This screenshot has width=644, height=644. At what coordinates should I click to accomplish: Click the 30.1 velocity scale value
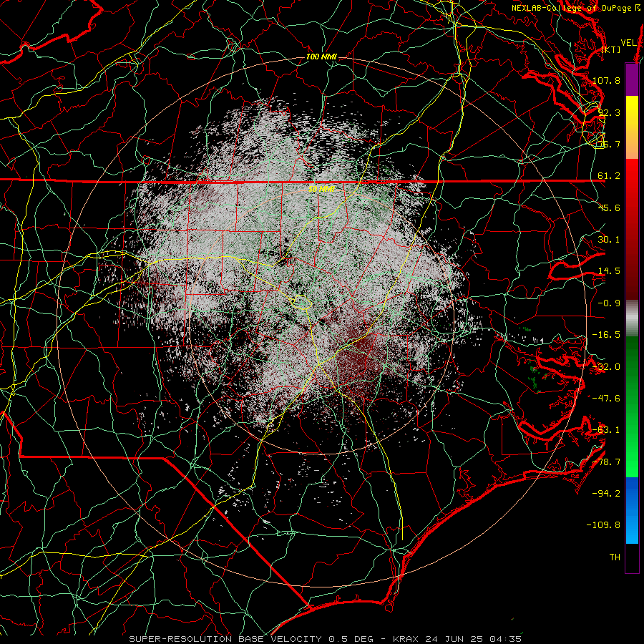pos(609,240)
